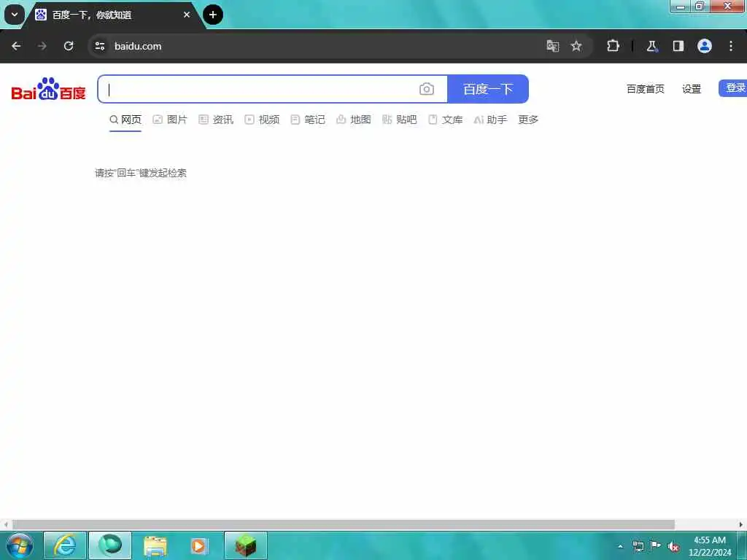Open the media player taskbar icon
The image size is (747, 560).
[200, 545]
